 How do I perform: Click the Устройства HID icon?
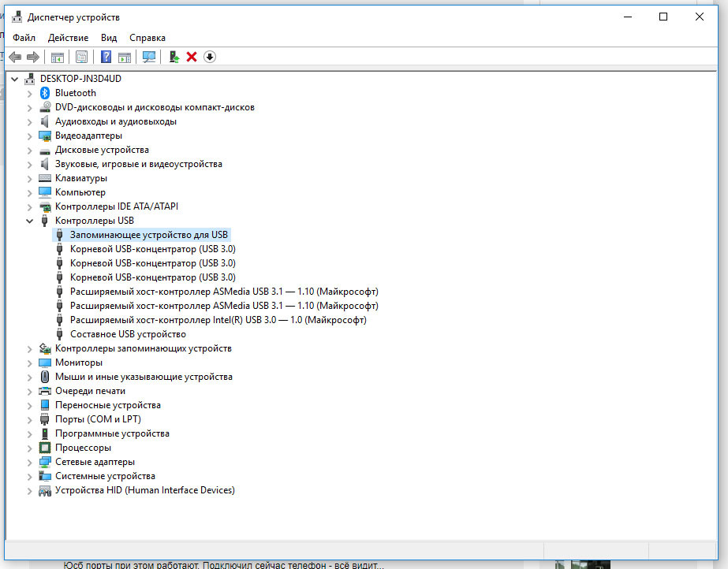45,490
